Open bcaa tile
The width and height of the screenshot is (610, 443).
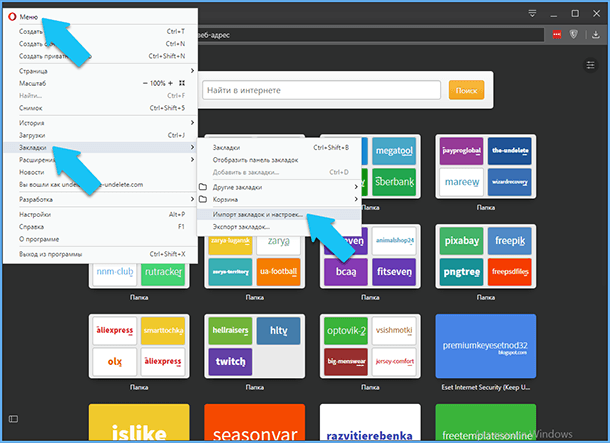click(x=346, y=272)
